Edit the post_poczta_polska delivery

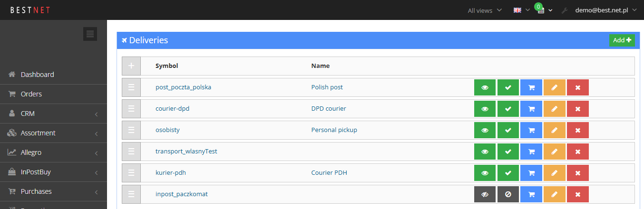(555, 87)
